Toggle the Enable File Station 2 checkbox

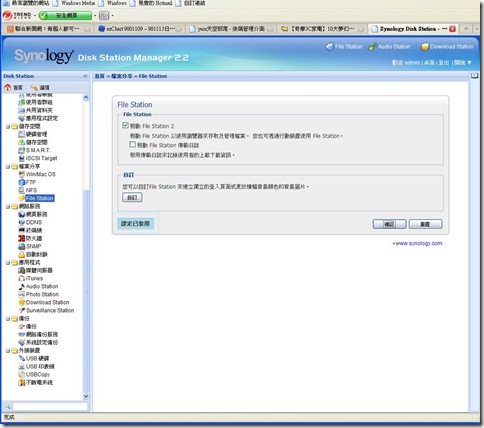125,125
